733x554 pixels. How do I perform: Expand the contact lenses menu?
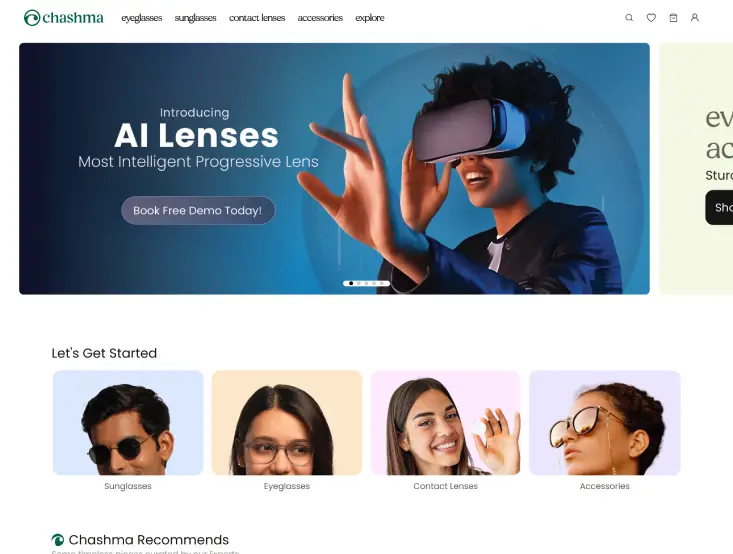tap(257, 18)
